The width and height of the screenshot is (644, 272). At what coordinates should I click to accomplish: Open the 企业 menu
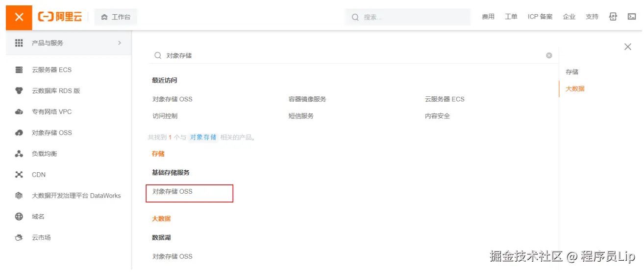click(x=569, y=17)
